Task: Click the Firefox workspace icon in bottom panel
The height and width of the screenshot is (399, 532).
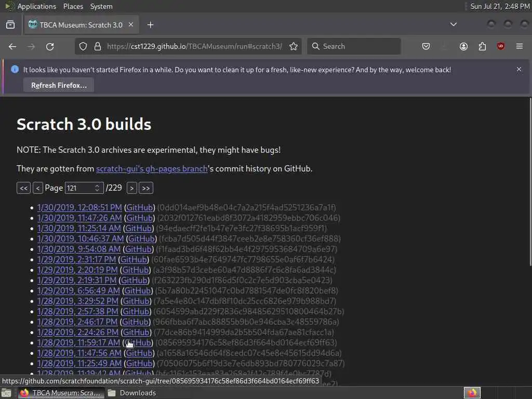Action: [x=472, y=393]
